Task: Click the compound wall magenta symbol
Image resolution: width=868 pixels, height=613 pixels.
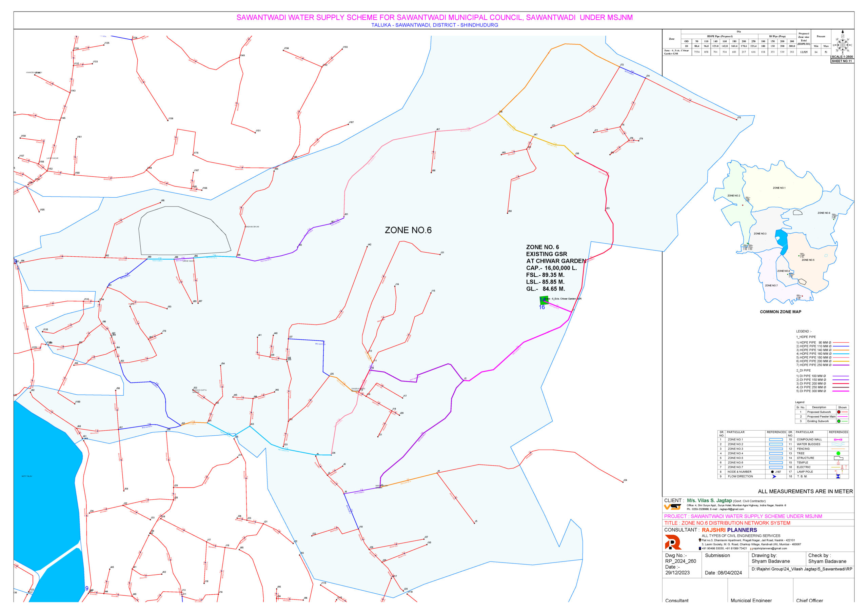Action: (838, 439)
